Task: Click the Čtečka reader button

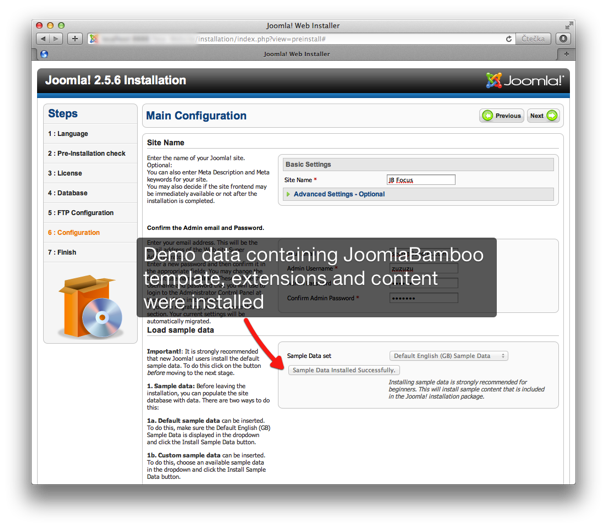Action: 533,39
